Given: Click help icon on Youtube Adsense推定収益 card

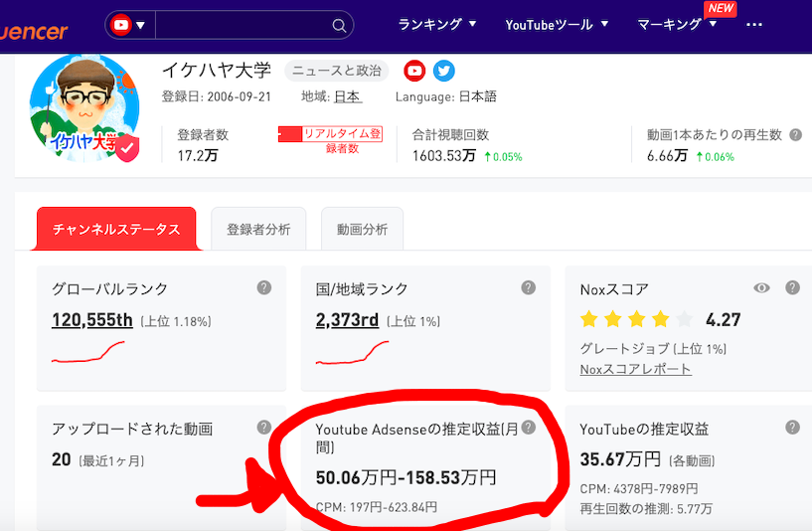Looking at the screenshot, I should 528,428.
